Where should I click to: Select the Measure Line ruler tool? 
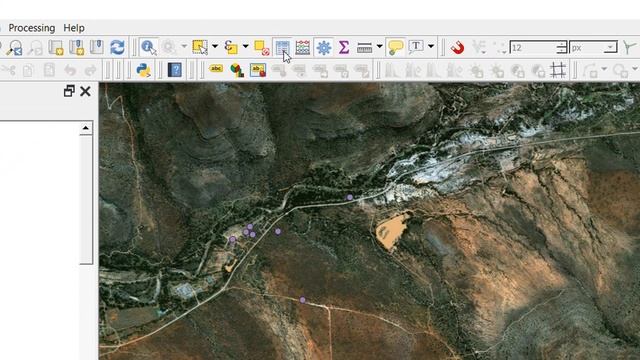[364, 47]
